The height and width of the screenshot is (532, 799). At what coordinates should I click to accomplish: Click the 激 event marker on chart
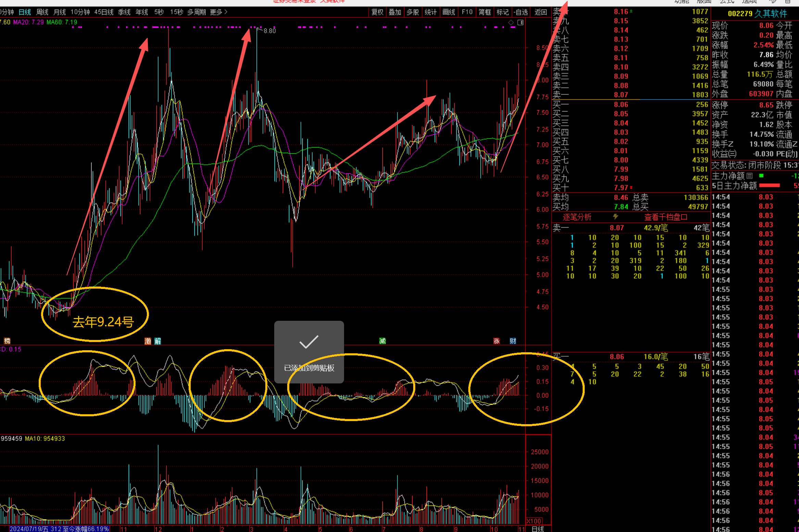[x=148, y=341]
